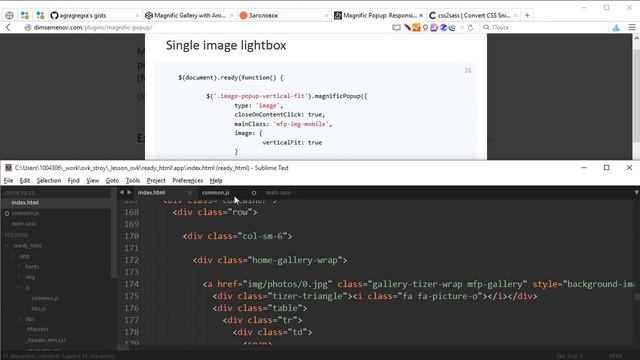Switch to the agragregra's gists tab
The height and width of the screenshot is (360, 640).
click(x=83, y=16)
